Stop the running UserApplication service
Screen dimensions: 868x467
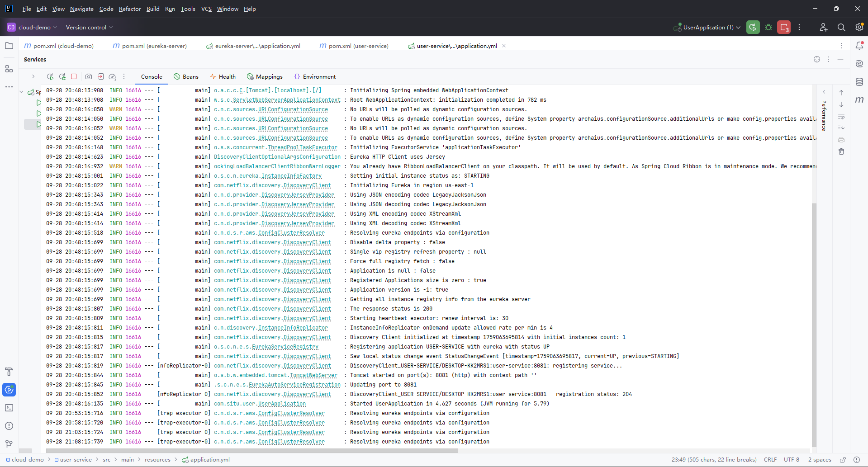click(74, 77)
